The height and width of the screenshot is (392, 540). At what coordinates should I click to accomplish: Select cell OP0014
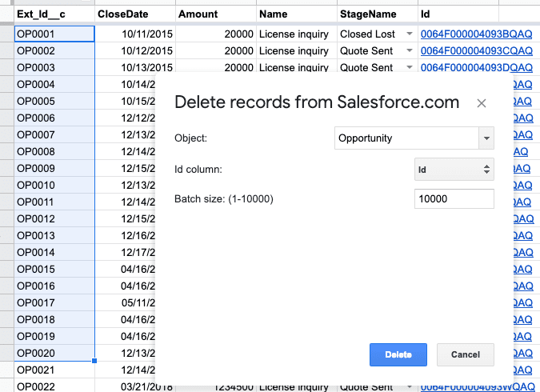[54, 252]
